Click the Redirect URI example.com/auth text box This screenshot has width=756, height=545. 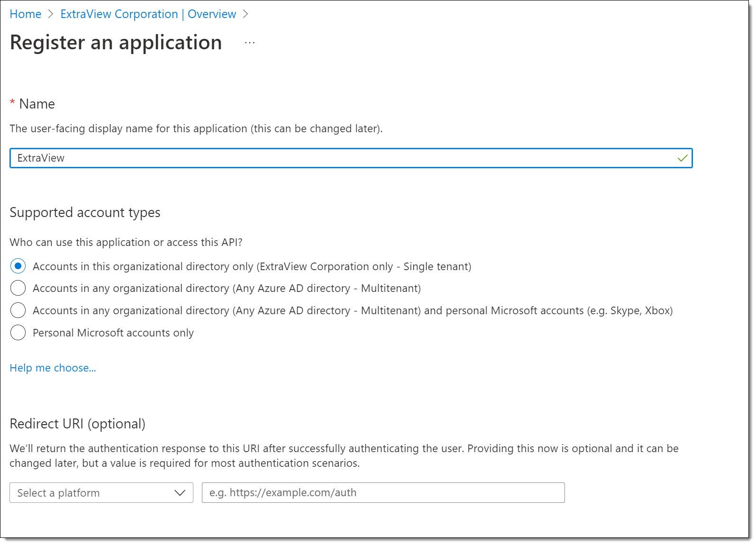[383, 493]
